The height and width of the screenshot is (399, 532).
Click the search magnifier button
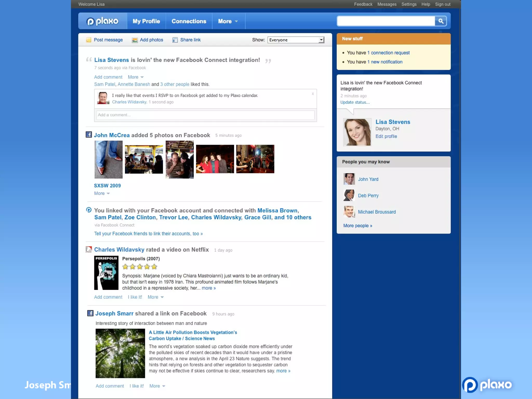[441, 21]
